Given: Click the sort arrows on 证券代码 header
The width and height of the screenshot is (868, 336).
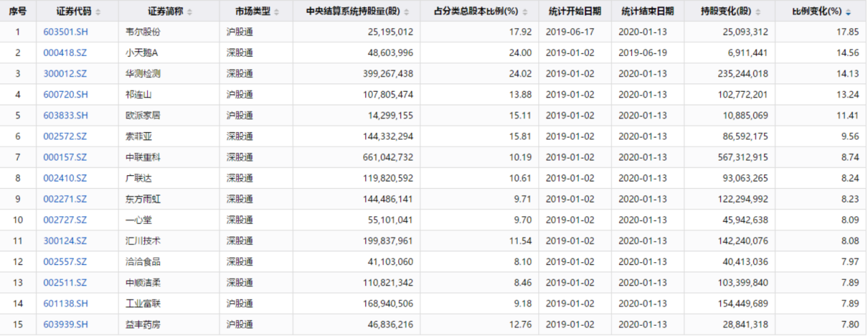Looking at the screenshot, I should [97, 12].
